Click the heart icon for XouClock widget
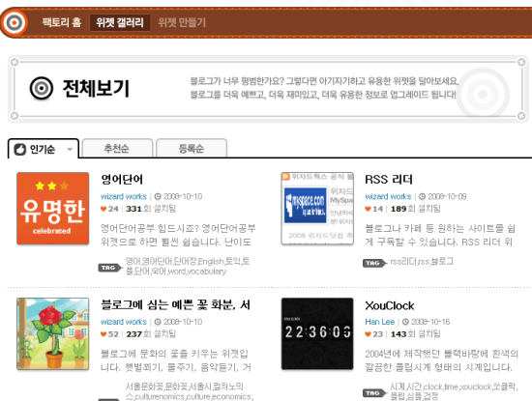Screen dimensions: 532x401 click(x=368, y=334)
